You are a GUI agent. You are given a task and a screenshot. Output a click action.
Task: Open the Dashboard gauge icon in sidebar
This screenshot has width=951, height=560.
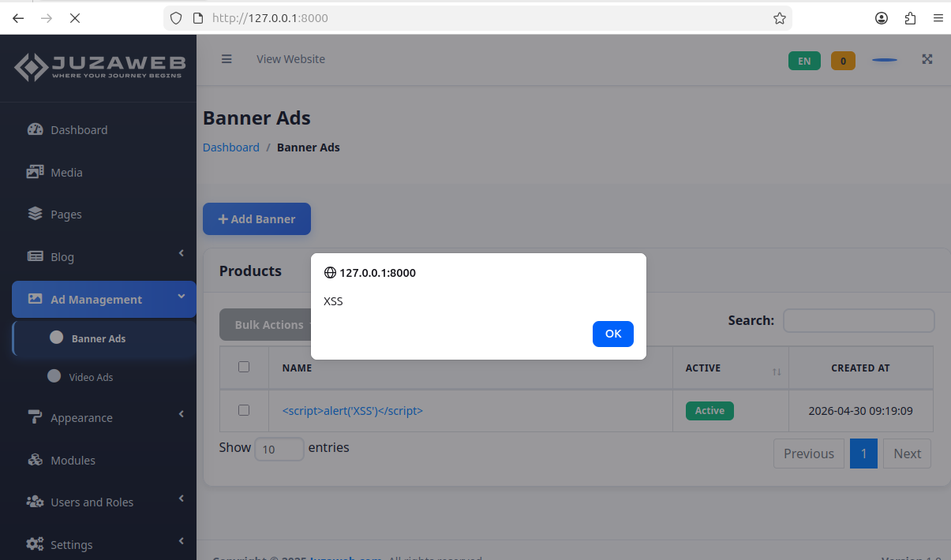[x=35, y=130]
